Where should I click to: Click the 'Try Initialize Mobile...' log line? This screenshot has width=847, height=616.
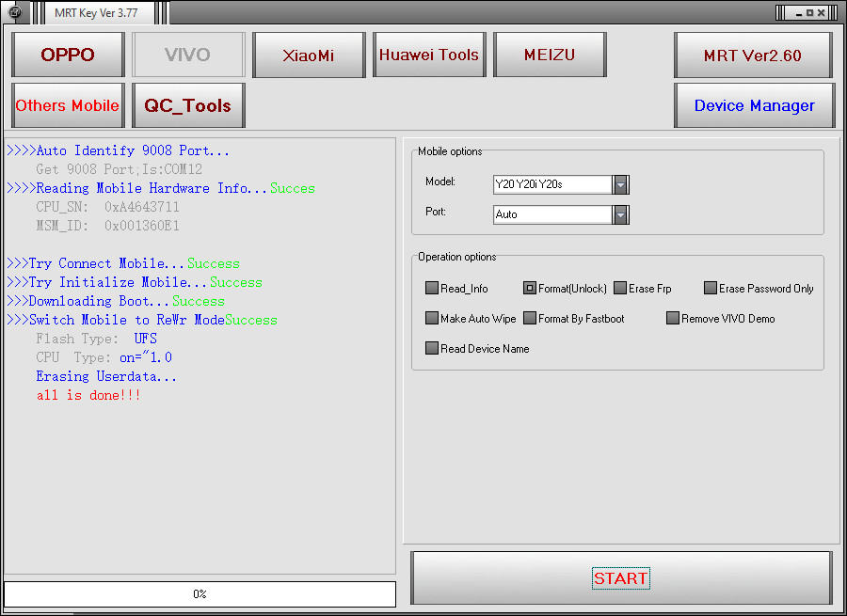(x=135, y=282)
